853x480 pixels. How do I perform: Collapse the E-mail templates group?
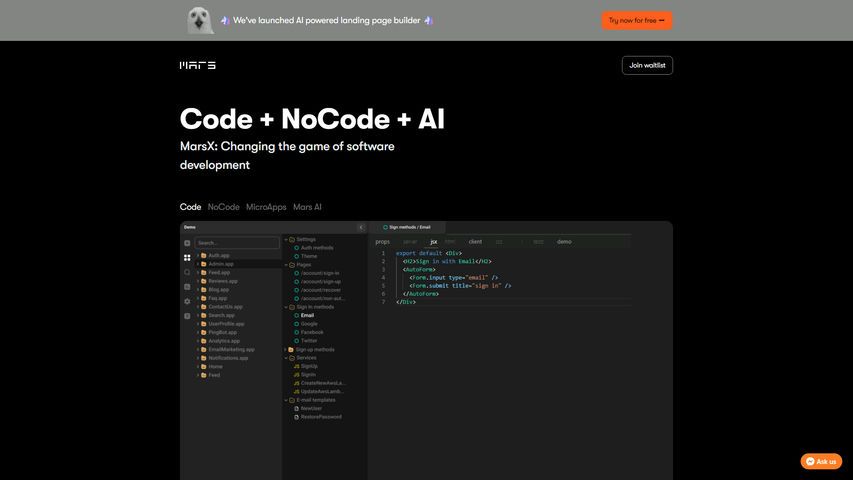tap(286, 400)
